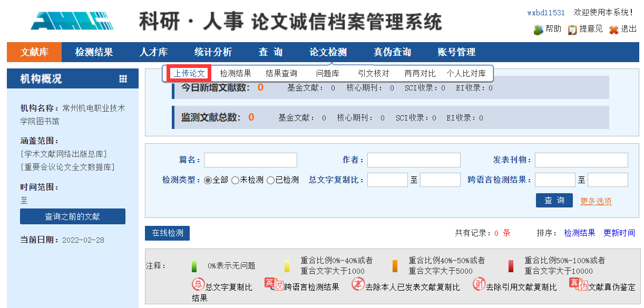The image size is (644, 308).
Task: Select the 全部 detection type radio button
Action: point(208,180)
